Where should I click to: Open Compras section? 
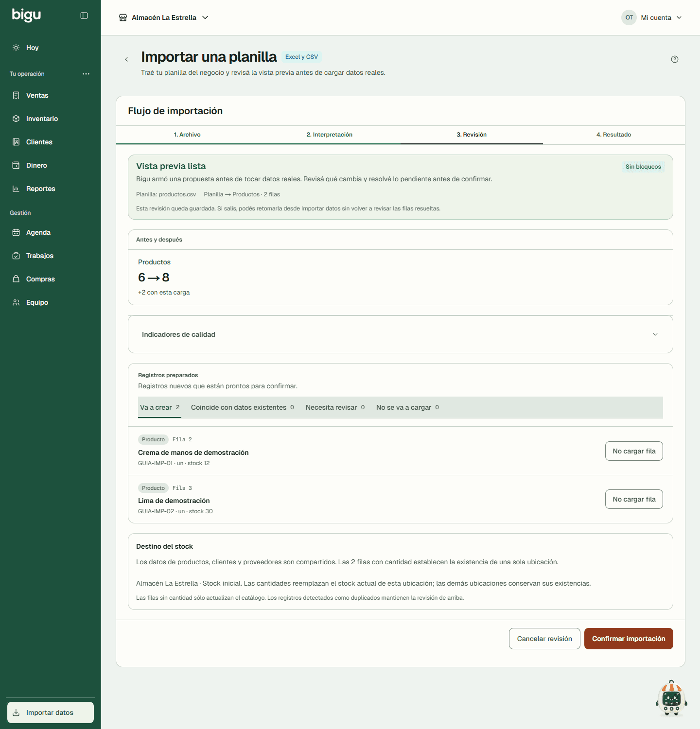[x=50, y=279]
